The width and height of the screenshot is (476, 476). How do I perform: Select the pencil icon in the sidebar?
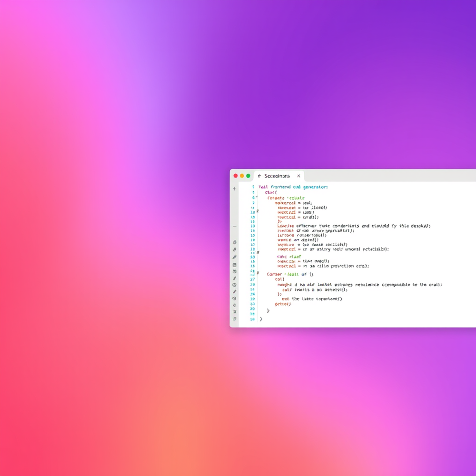234,257
